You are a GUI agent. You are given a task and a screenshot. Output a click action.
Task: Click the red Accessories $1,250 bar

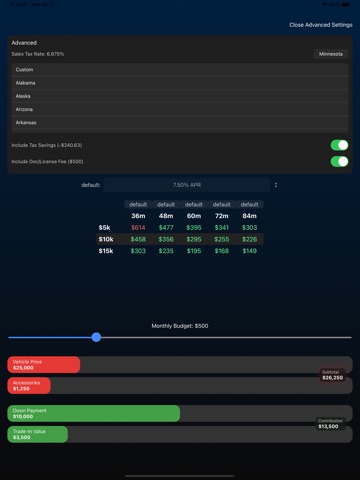pyautogui.click(x=29, y=386)
